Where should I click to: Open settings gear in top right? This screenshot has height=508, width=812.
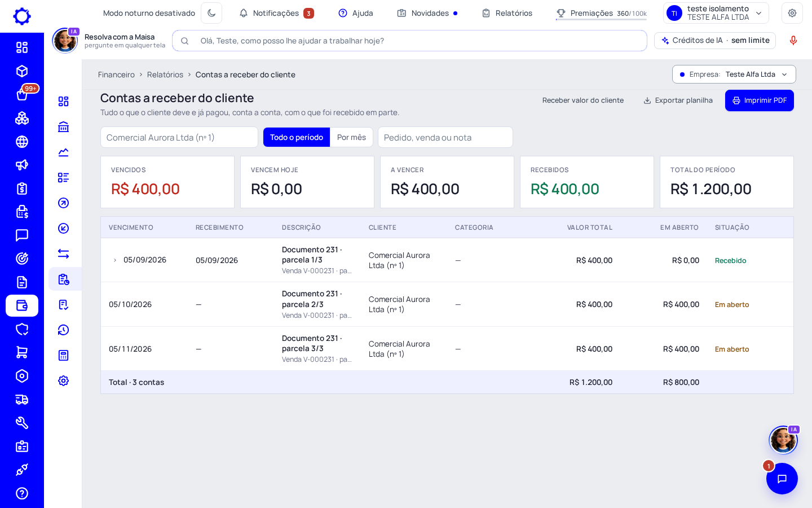pos(792,13)
